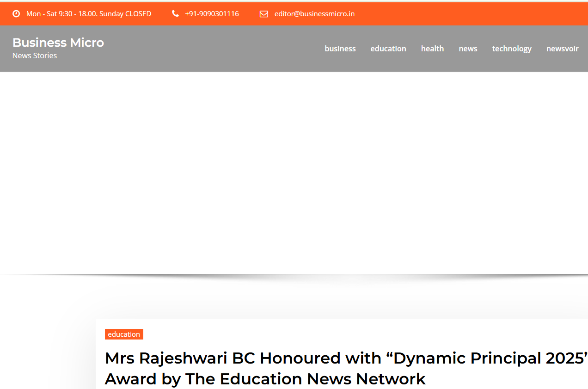
Task: Open the newsvoir menu item
Action: coord(562,49)
